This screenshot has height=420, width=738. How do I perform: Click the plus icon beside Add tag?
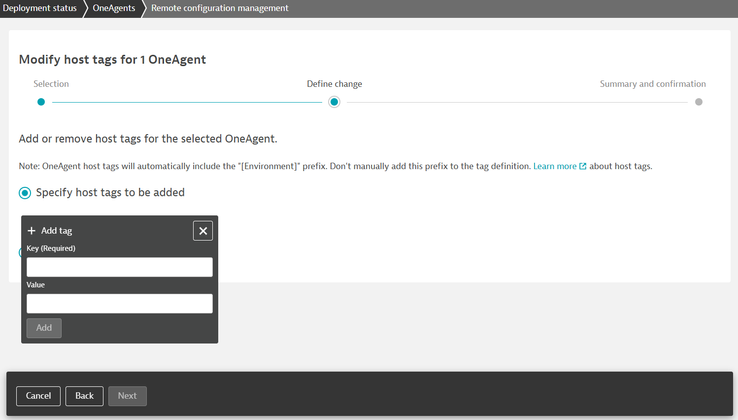(x=32, y=231)
